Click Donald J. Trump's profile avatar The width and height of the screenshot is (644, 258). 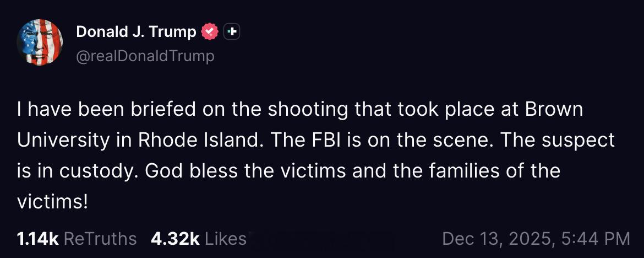click(40, 42)
